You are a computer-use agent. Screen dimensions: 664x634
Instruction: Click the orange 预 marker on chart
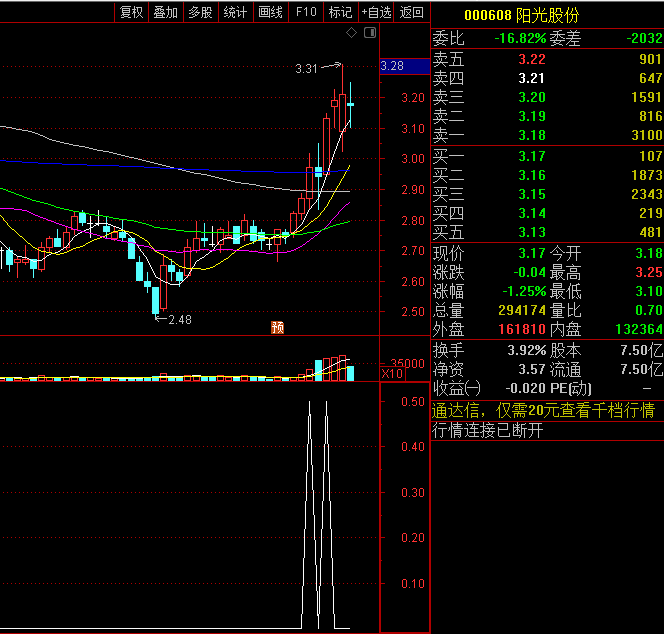point(278,327)
